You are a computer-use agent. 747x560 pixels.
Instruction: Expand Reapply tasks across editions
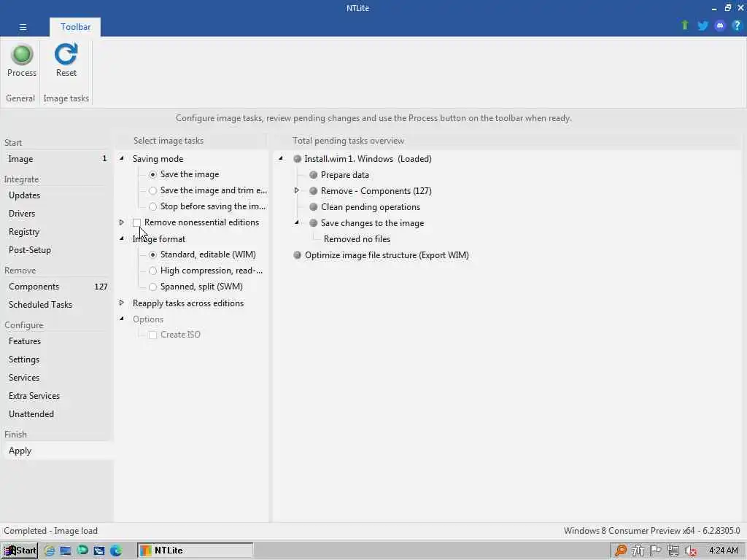point(122,303)
